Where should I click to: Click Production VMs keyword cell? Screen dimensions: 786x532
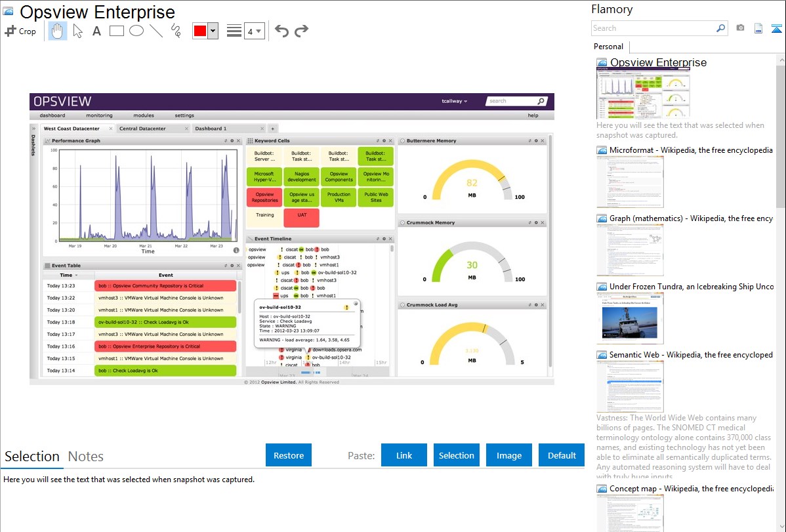tap(339, 197)
